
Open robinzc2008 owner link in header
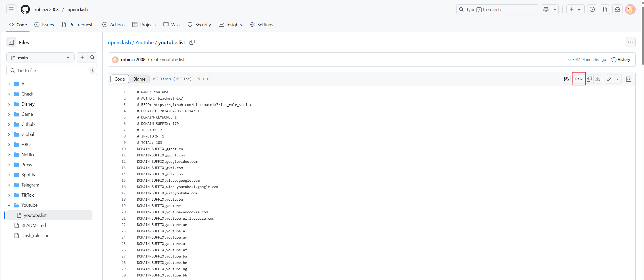point(47,9)
